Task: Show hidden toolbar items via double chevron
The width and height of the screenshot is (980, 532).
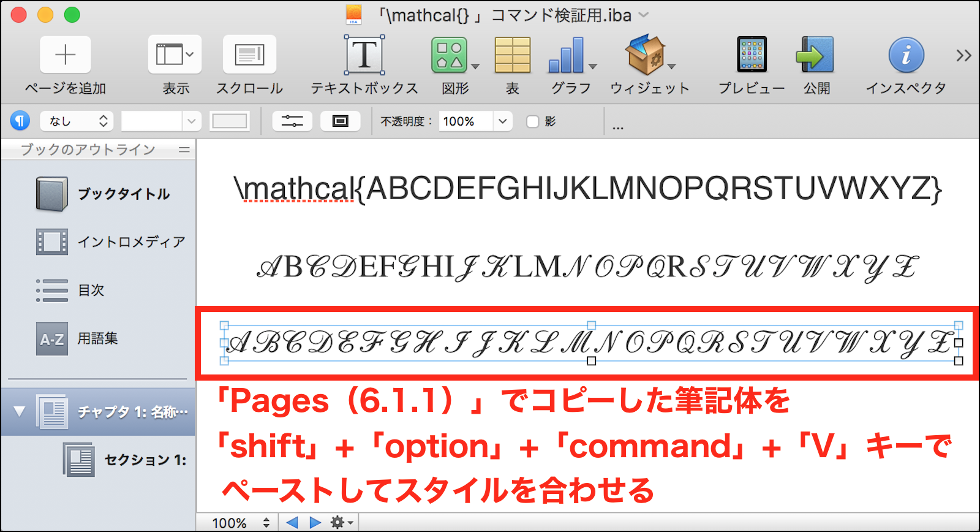Action: [963, 56]
